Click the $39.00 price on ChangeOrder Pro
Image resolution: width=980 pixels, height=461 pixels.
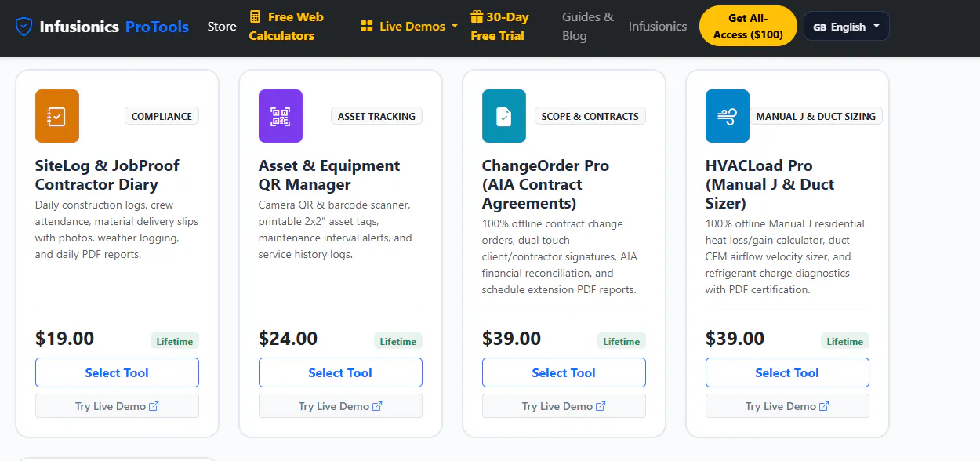(511, 339)
